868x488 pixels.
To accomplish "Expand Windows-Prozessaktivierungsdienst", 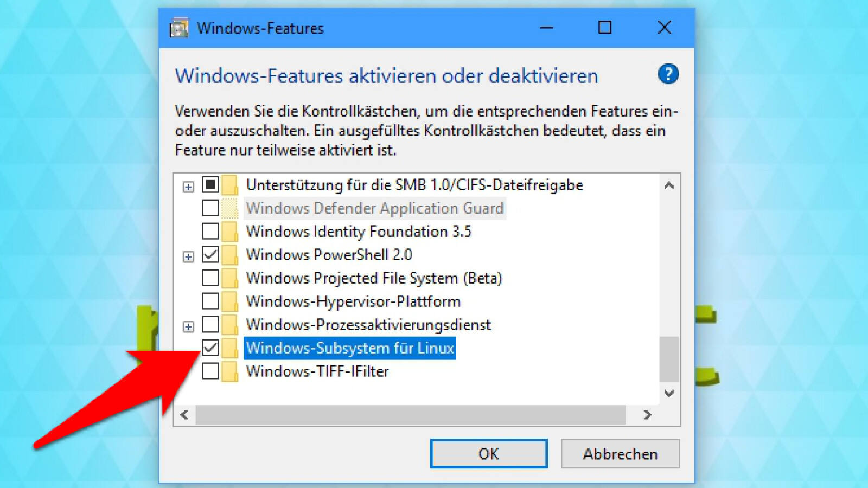I will coord(188,326).
